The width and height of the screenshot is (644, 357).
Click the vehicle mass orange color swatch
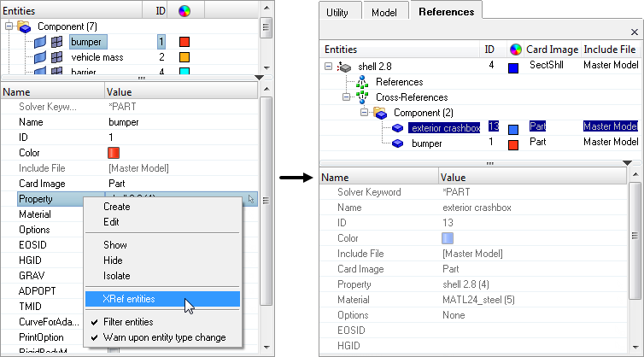(184, 57)
